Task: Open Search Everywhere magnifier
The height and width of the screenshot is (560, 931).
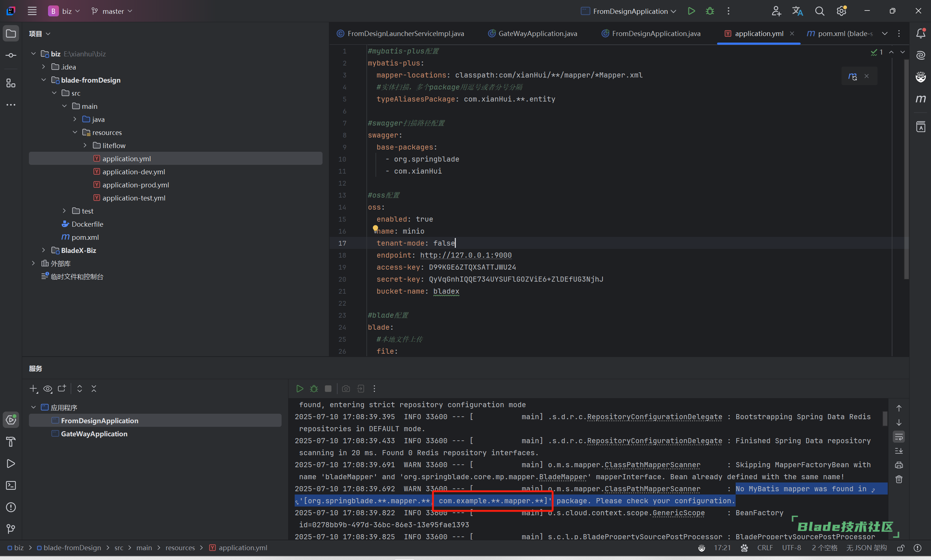Action: click(x=819, y=11)
